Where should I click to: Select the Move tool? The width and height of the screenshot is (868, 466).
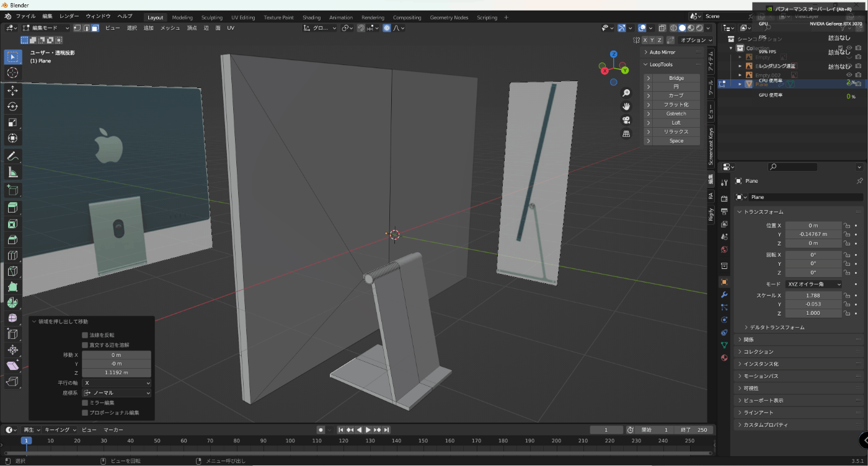(x=12, y=90)
